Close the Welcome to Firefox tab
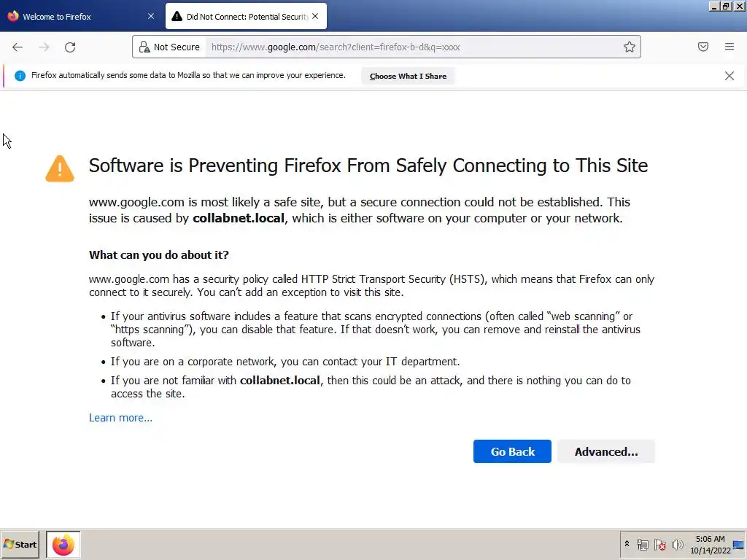747x560 pixels. click(x=151, y=16)
